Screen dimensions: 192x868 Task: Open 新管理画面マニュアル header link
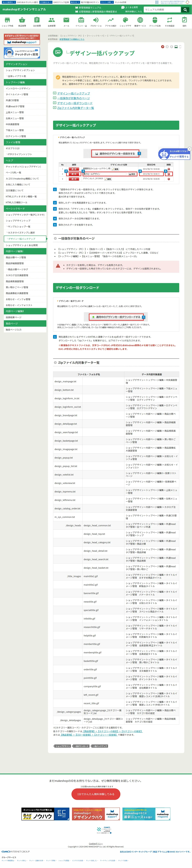point(88,7)
